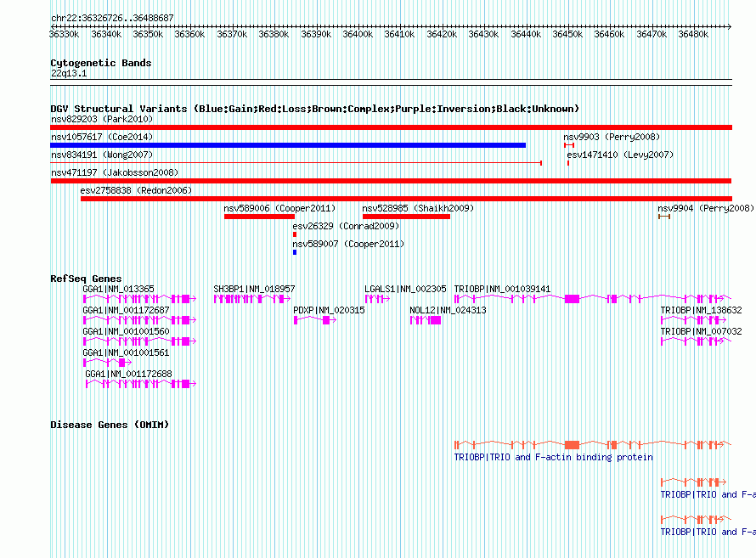The height and width of the screenshot is (558, 756).
Task: Click the esv2758838 (Redon2006) label
Action: point(136,190)
